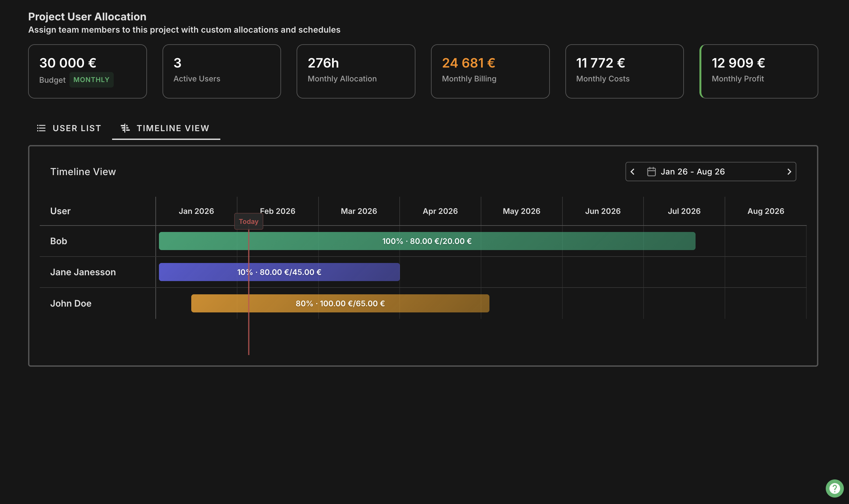
Task: Click Bob's green 100% allocation bar
Action: point(426,241)
